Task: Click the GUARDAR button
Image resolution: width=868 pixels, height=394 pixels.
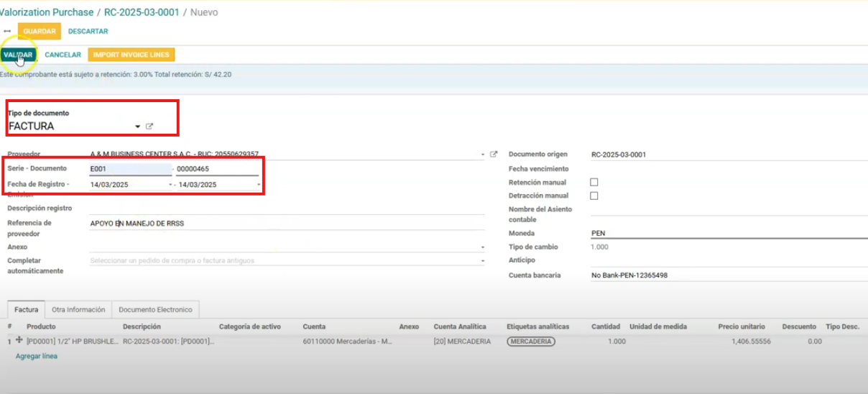Action: tap(40, 32)
